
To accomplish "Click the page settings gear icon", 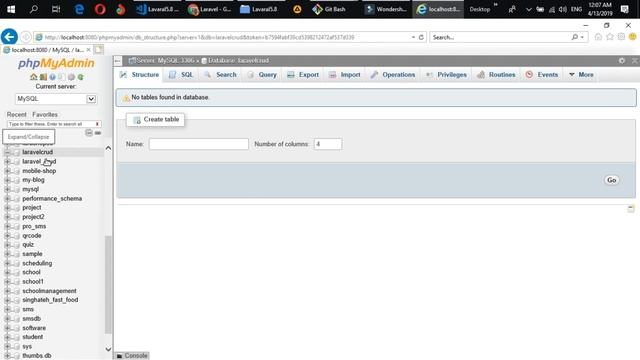I will (x=622, y=60).
